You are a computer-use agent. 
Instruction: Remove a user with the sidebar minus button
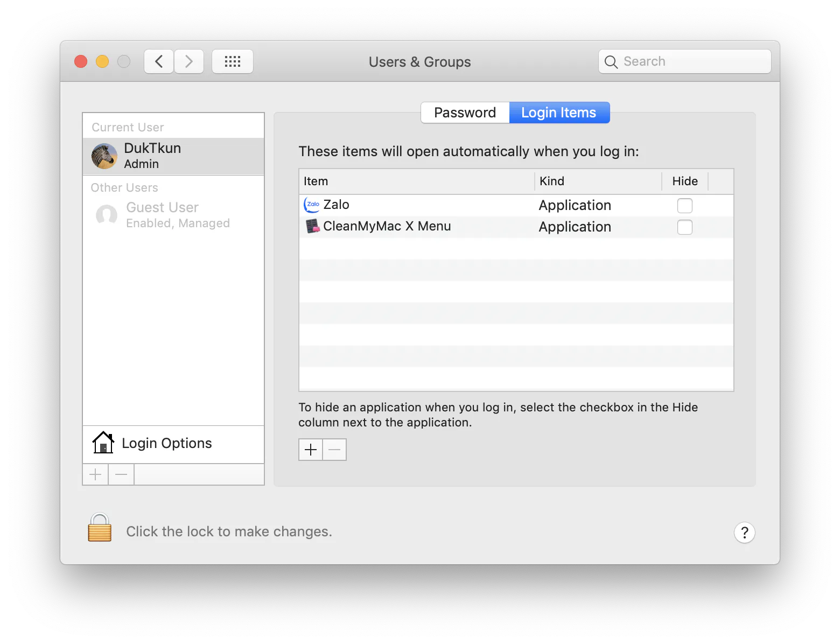tap(121, 474)
